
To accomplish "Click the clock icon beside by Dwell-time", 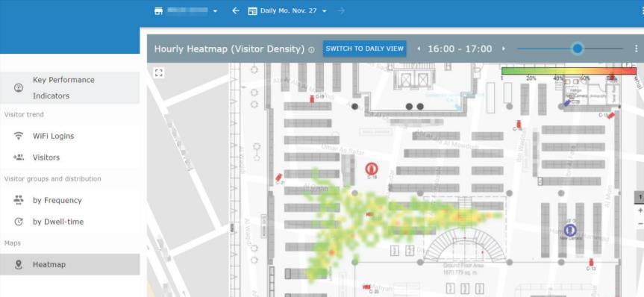I will (19, 222).
